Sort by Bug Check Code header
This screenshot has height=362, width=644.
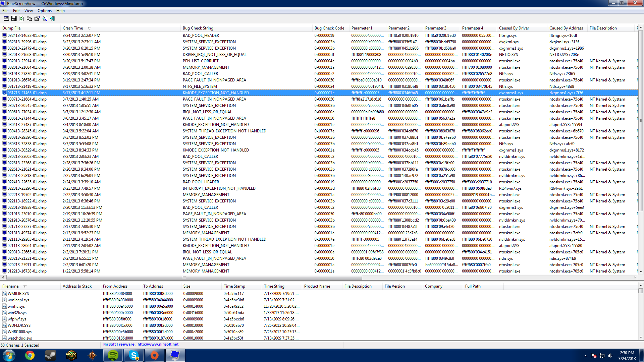coord(331,28)
